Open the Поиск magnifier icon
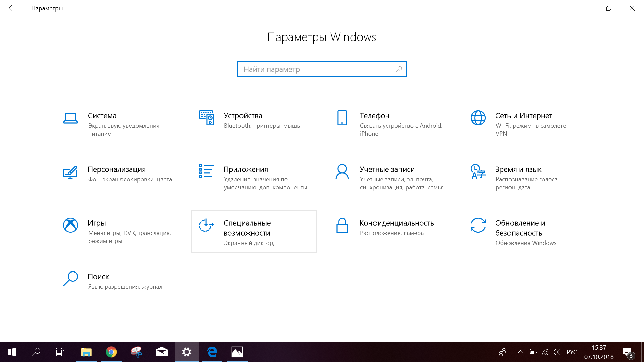 (x=70, y=279)
